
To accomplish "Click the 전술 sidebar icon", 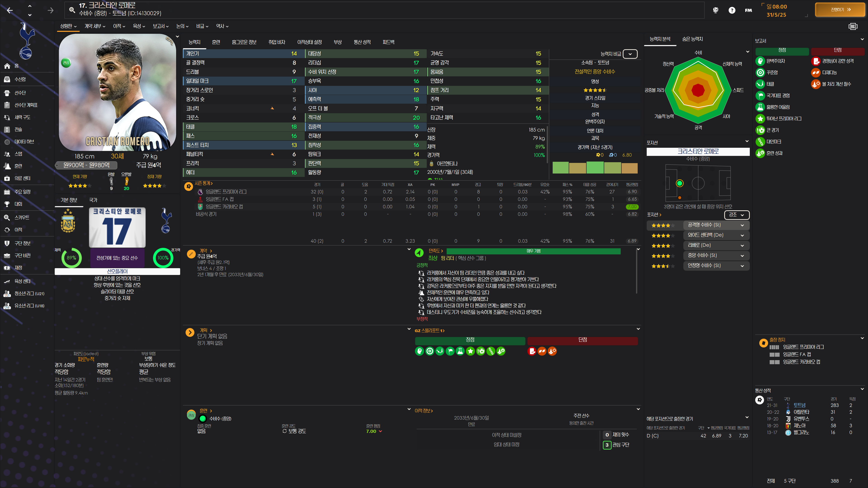I will 7,129.
